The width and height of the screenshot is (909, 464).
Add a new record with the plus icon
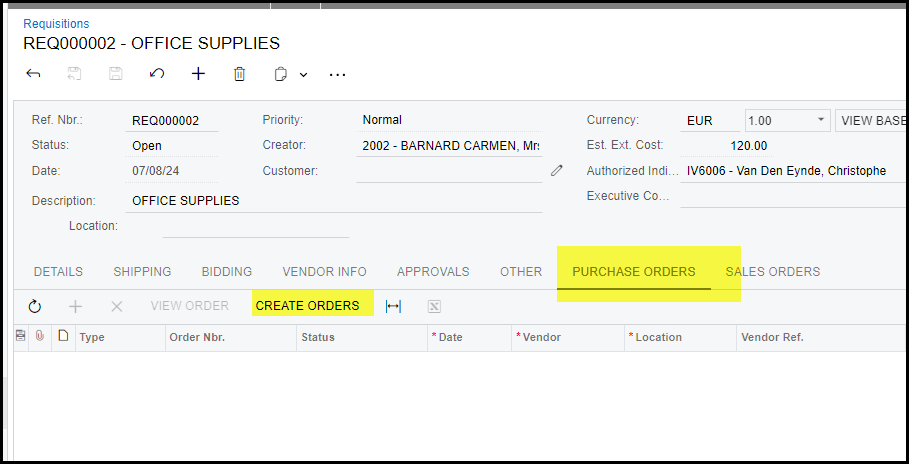(x=198, y=74)
